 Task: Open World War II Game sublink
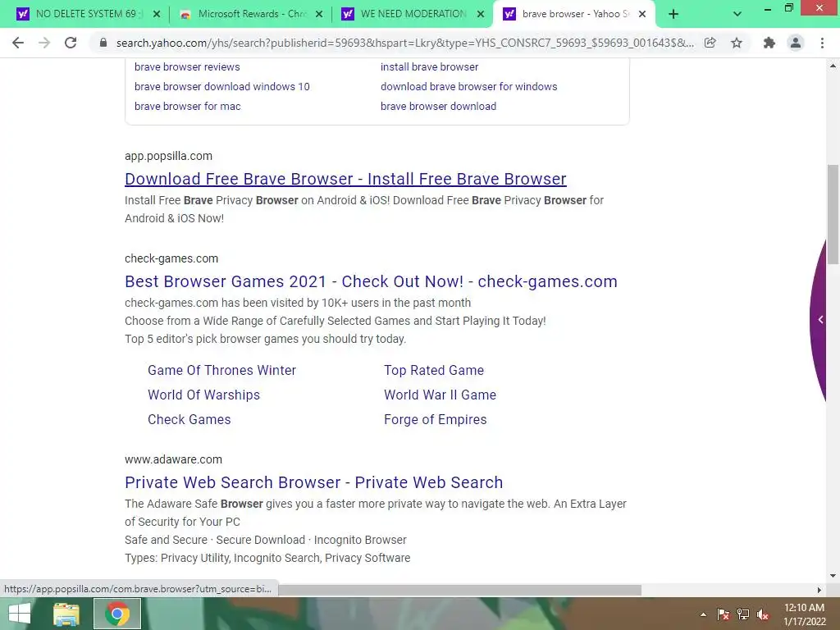pos(440,395)
